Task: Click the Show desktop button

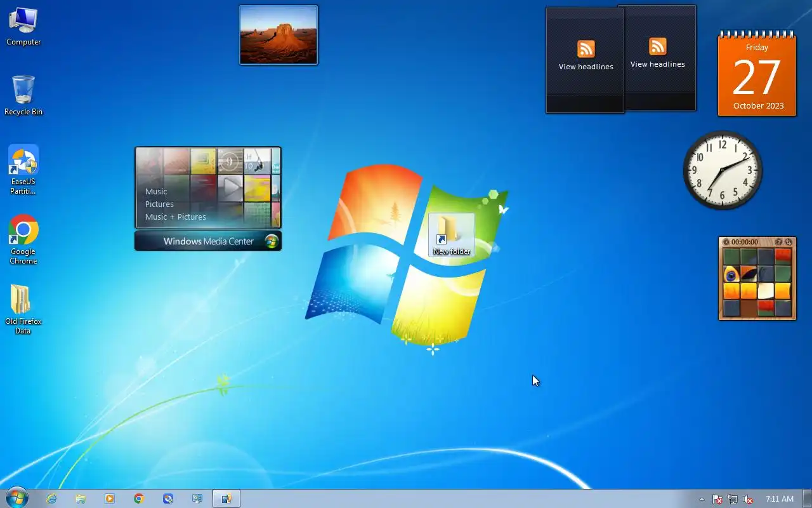Action: pos(807,498)
